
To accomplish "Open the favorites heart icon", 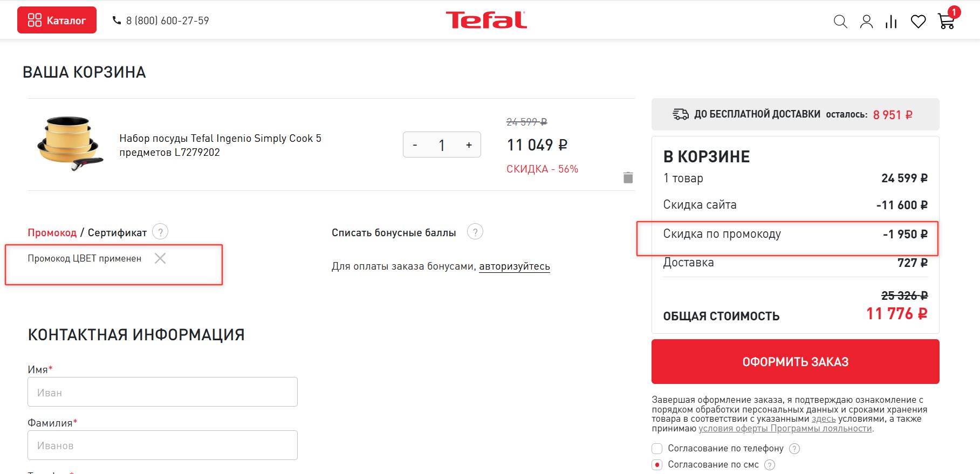I will [x=918, y=22].
